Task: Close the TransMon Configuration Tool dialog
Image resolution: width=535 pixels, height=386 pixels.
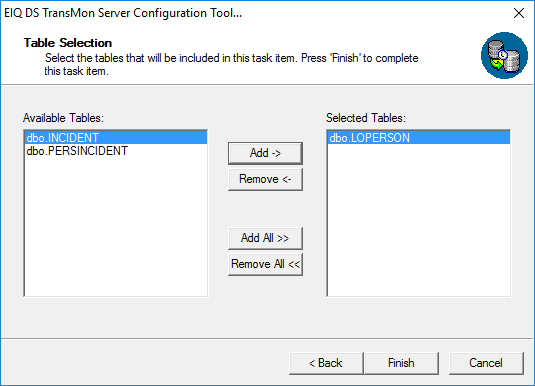Action: click(x=519, y=13)
